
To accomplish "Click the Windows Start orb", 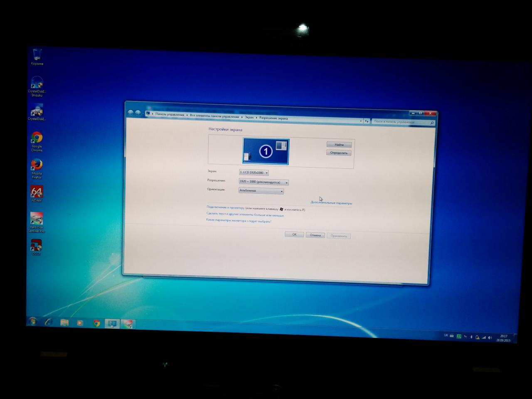I will point(33,321).
